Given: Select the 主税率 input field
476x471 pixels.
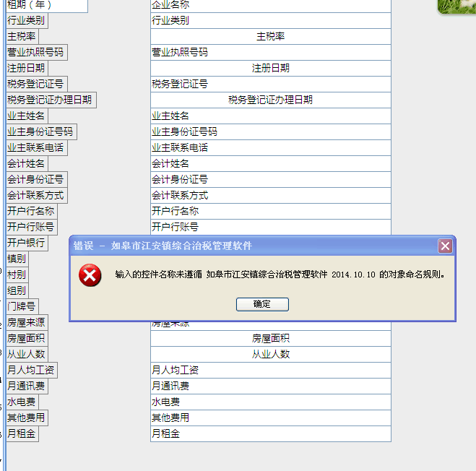Looking at the screenshot, I should [x=270, y=36].
